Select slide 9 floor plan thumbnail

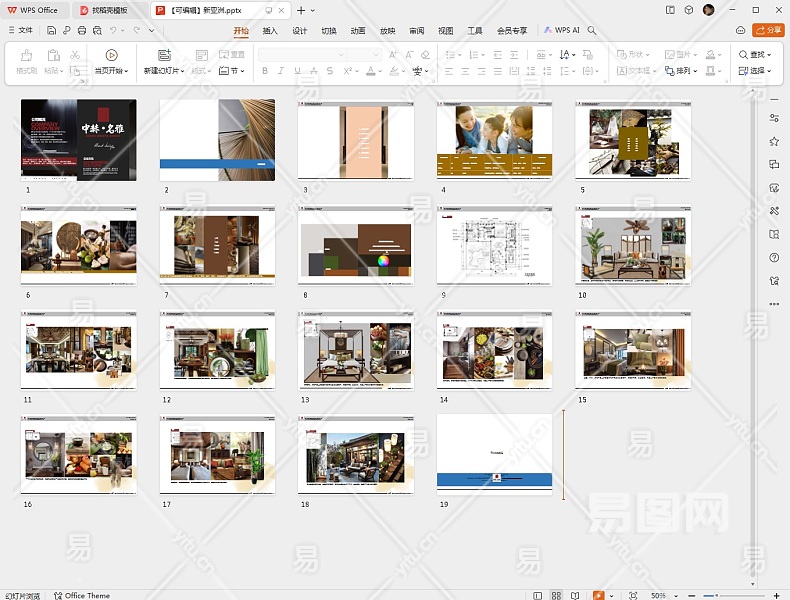494,246
